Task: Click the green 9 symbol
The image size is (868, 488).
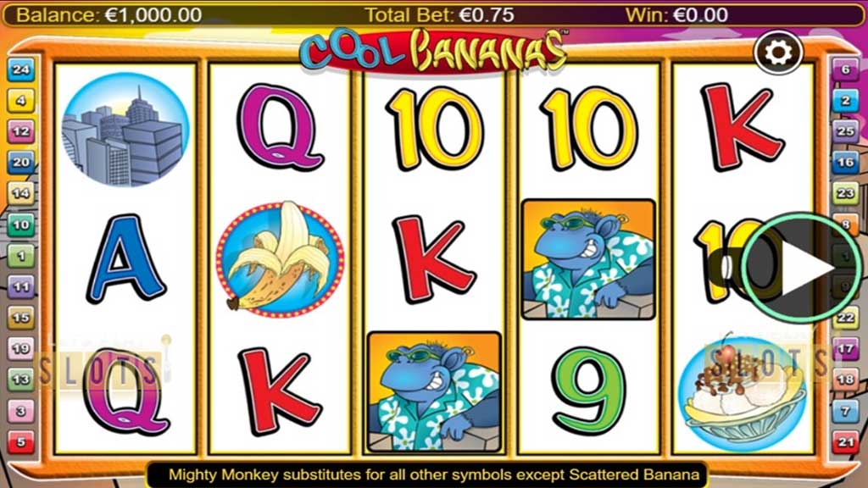Action: [x=588, y=390]
